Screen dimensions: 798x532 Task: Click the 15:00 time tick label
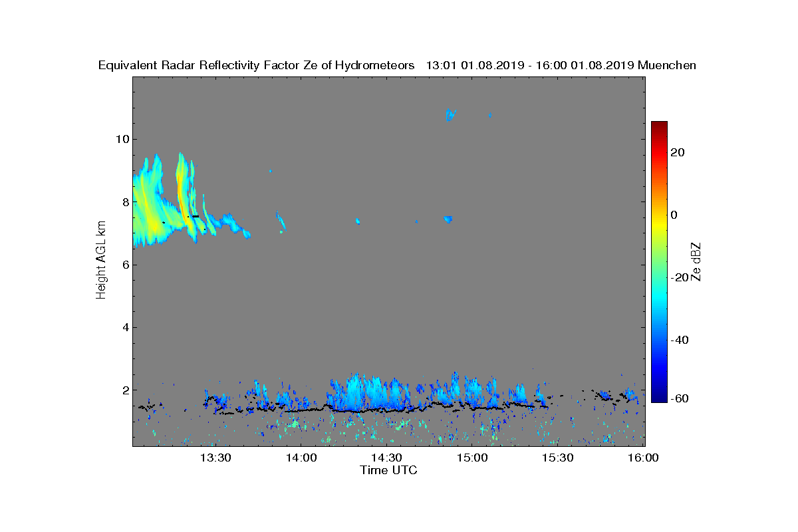point(471,458)
